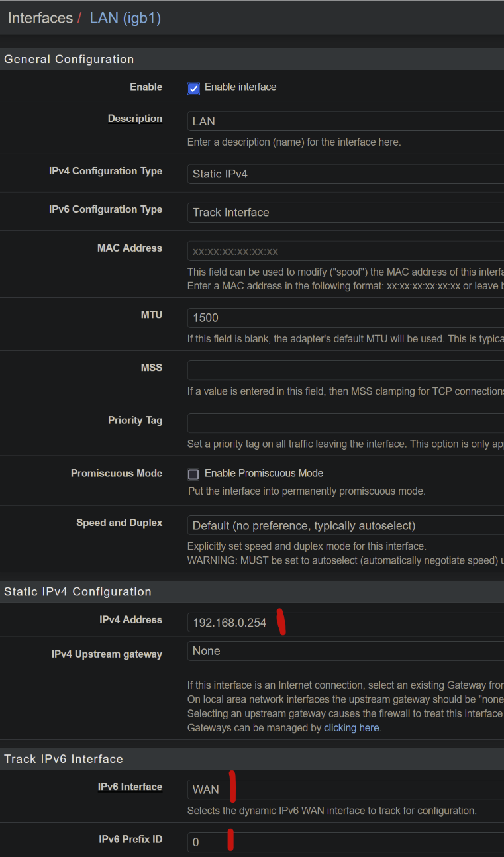
Task: Click the MTU input field
Action: 346,318
